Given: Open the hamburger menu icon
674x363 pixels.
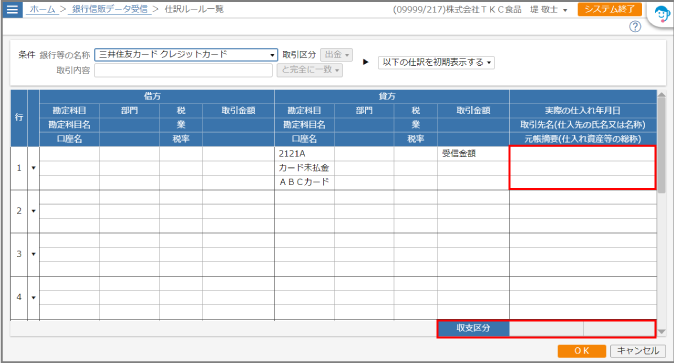Looking at the screenshot, I should point(12,9).
